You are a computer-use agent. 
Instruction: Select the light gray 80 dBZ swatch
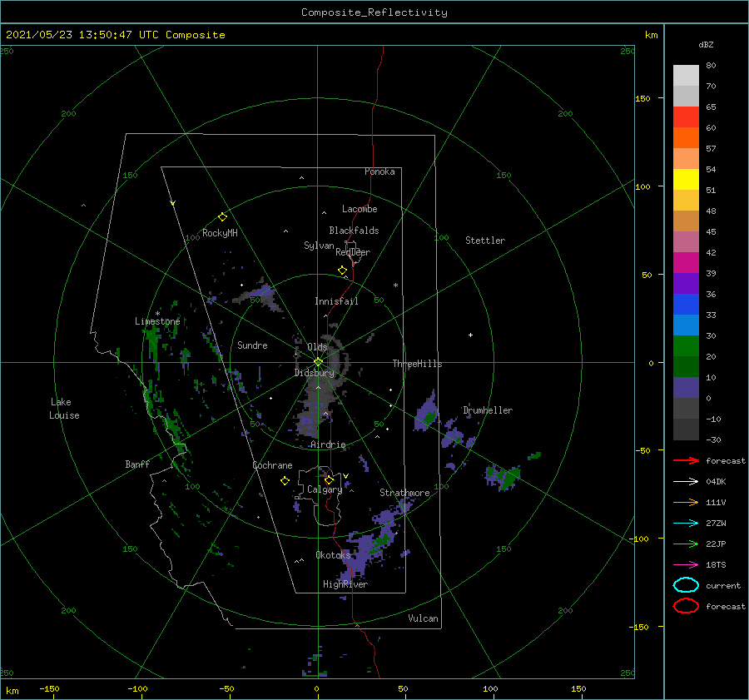click(x=686, y=76)
